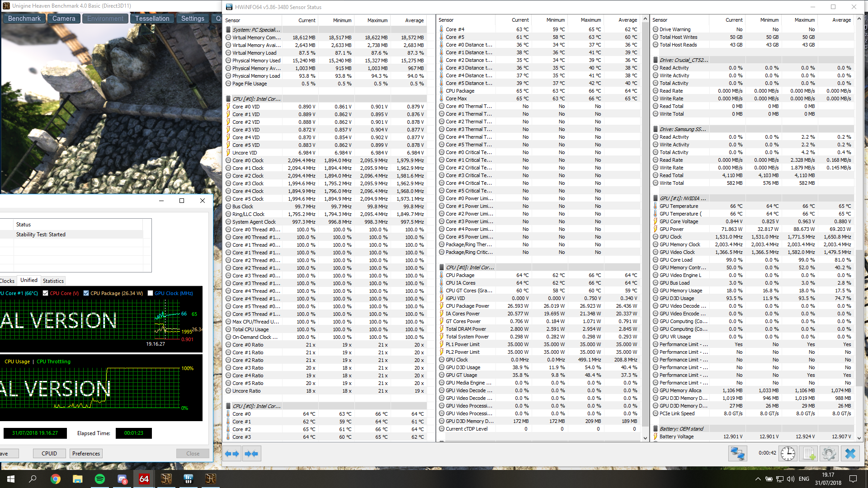Click the down arrow of the right panel scrollbar
This screenshot has height=488, width=868.
(x=859, y=438)
